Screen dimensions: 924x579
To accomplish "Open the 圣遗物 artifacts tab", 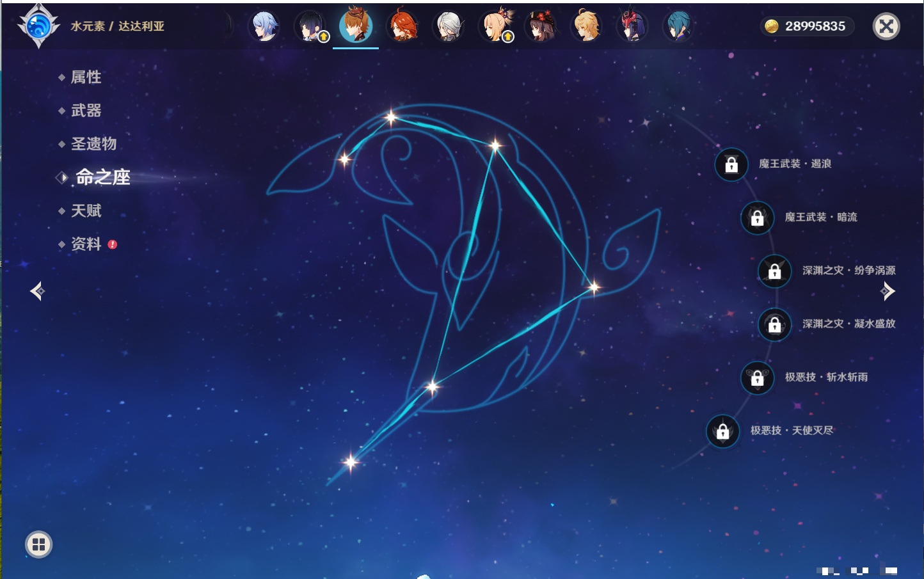I will point(93,144).
